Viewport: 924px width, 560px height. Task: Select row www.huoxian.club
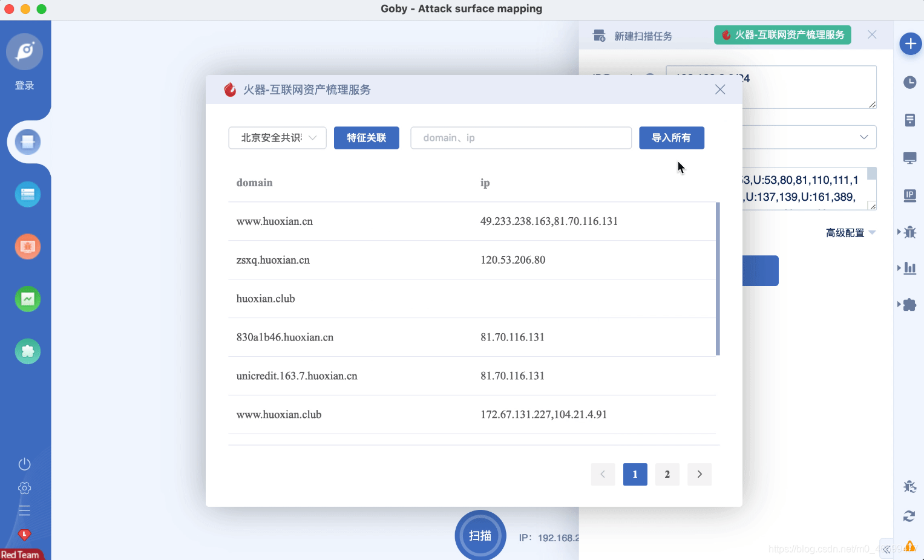pyautogui.click(x=472, y=415)
